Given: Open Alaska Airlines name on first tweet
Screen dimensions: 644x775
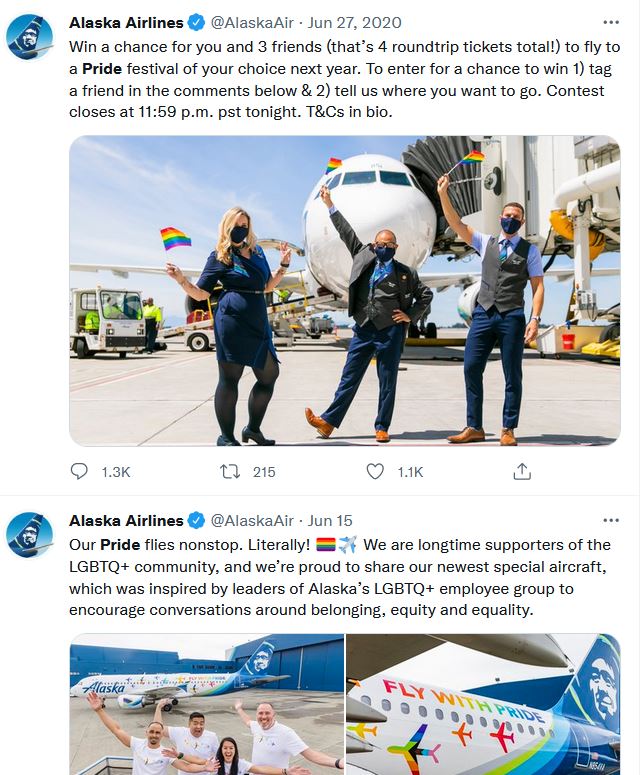Looking at the screenshot, I should coord(126,21).
